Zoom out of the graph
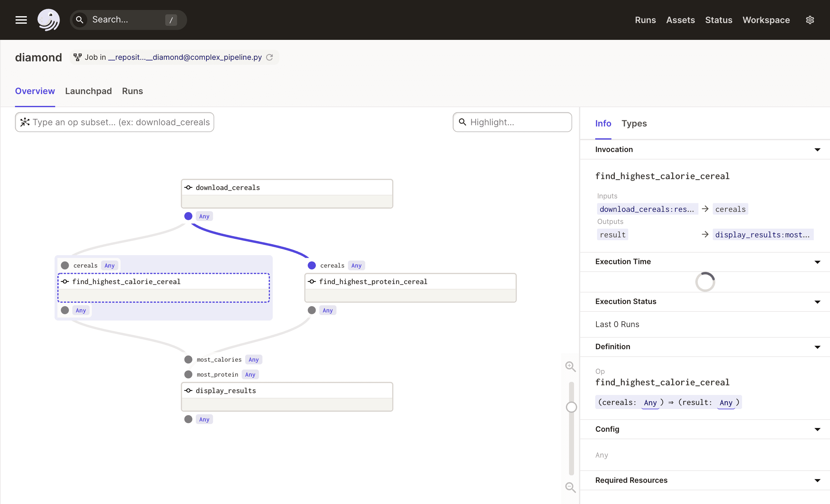Viewport: 830px width, 504px height. click(570, 487)
